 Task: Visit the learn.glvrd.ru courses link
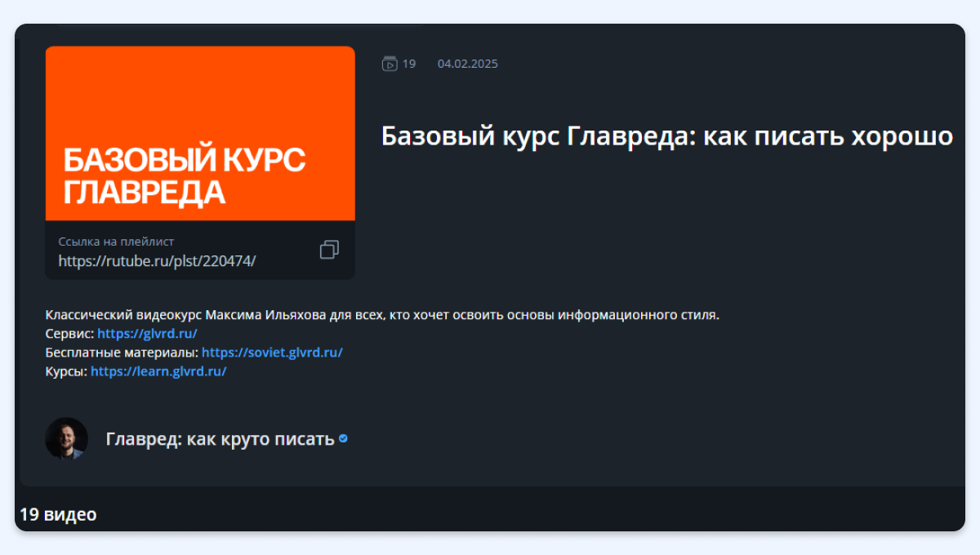[158, 371]
